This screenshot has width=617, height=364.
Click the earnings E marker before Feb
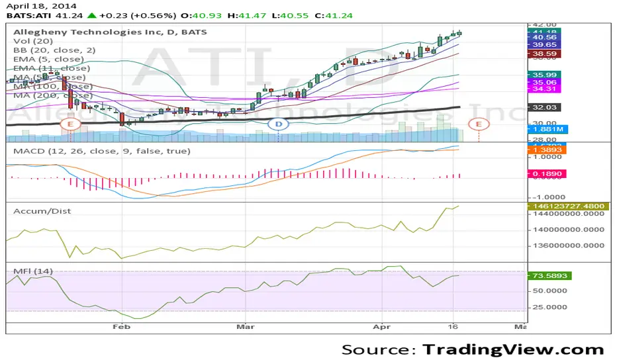(70, 124)
